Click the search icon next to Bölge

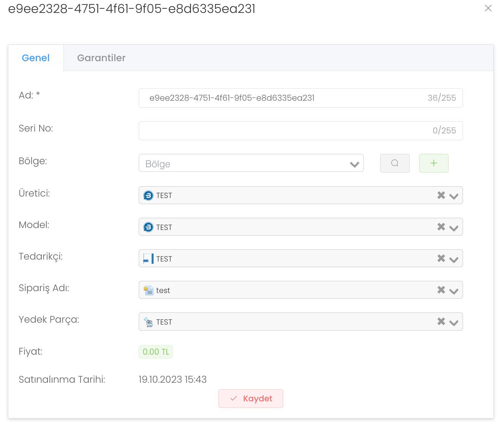[x=395, y=163]
